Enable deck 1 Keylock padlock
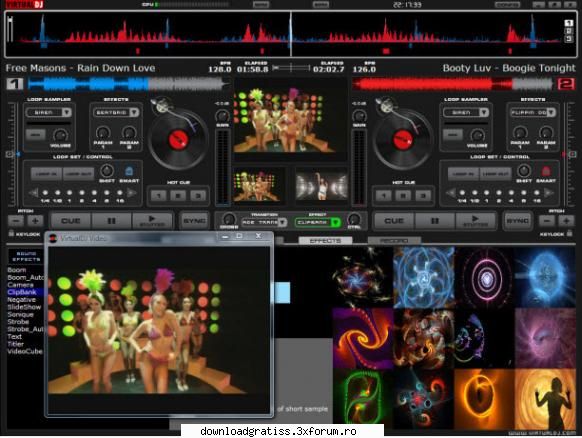The height and width of the screenshot is (438, 582). click(x=11, y=233)
